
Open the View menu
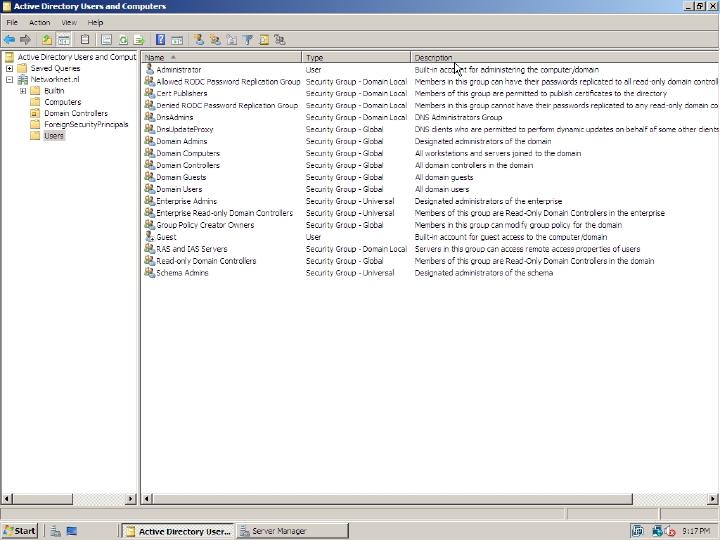[x=69, y=22]
